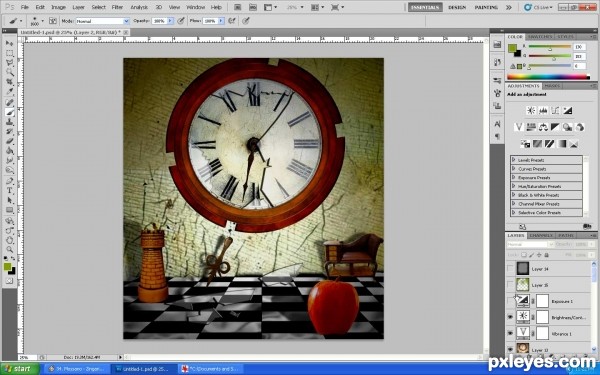Select the Horizontal Type tool
The image size is (600, 375).
[9, 191]
